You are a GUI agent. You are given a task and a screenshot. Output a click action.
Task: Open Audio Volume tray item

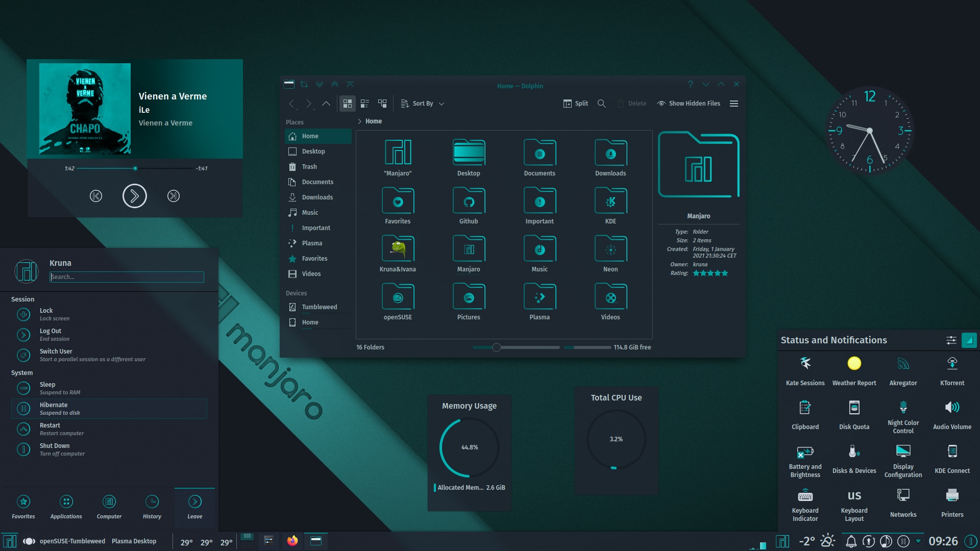pos(952,415)
